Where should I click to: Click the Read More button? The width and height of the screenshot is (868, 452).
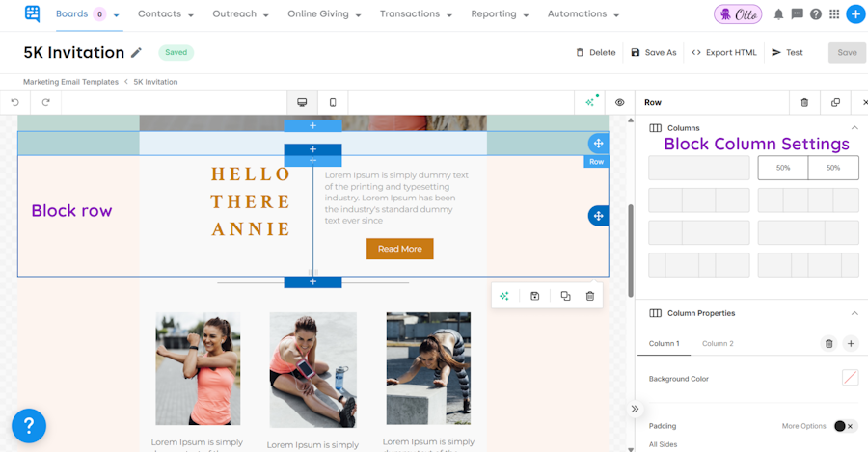(399, 249)
